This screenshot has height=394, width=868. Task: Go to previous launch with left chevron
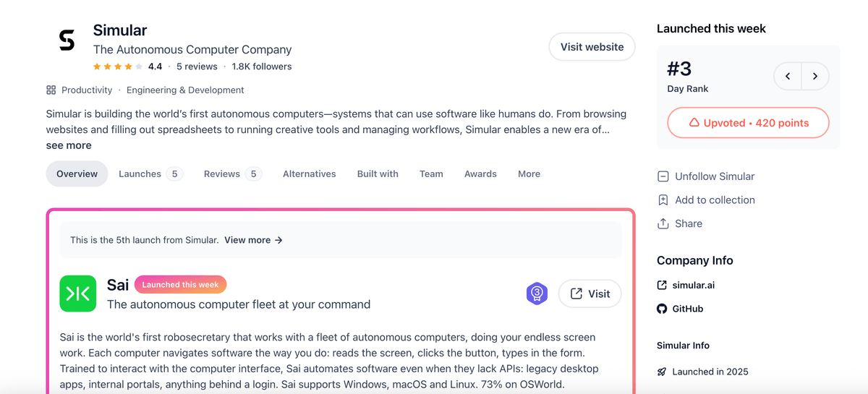point(788,76)
